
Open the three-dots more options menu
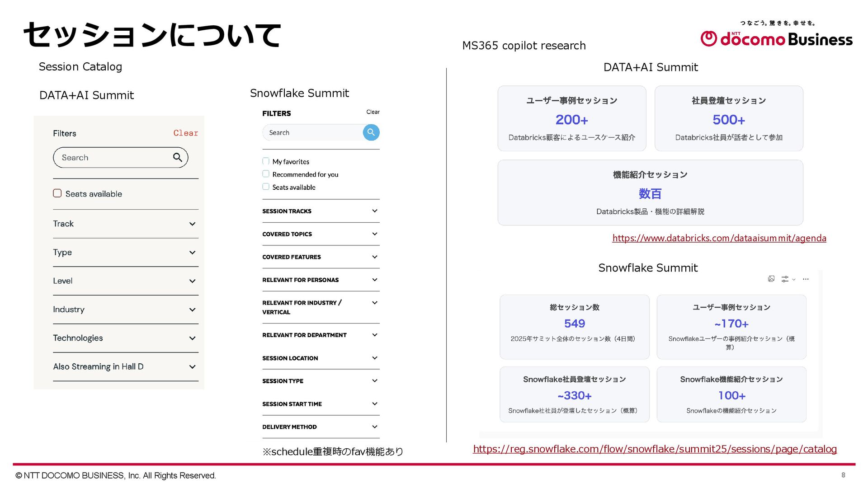tap(806, 279)
